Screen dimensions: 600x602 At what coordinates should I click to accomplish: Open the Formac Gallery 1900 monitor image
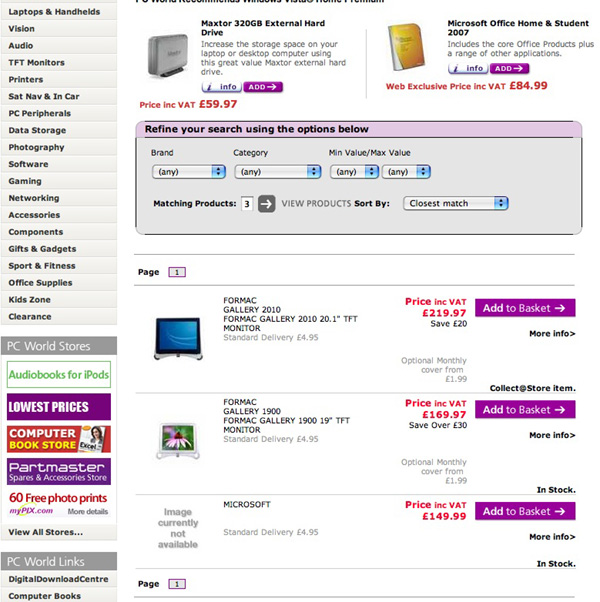[178, 439]
